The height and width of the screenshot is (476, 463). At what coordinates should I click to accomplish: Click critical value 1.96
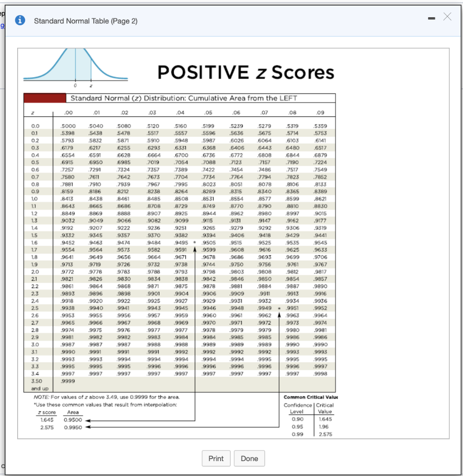pos(324,427)
